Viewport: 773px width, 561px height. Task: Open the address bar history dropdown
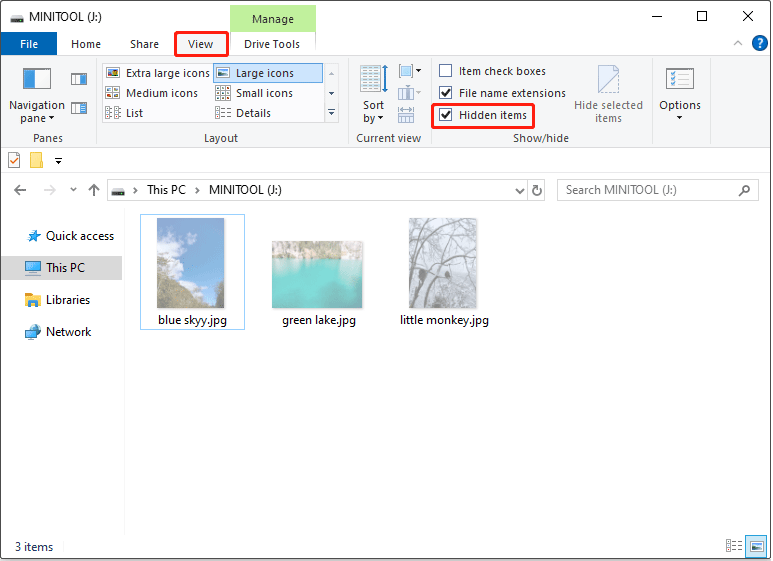pos(519,190)
